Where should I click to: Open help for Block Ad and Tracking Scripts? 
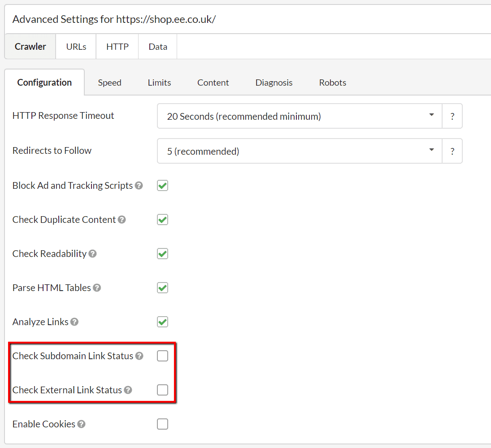point(139,185)
